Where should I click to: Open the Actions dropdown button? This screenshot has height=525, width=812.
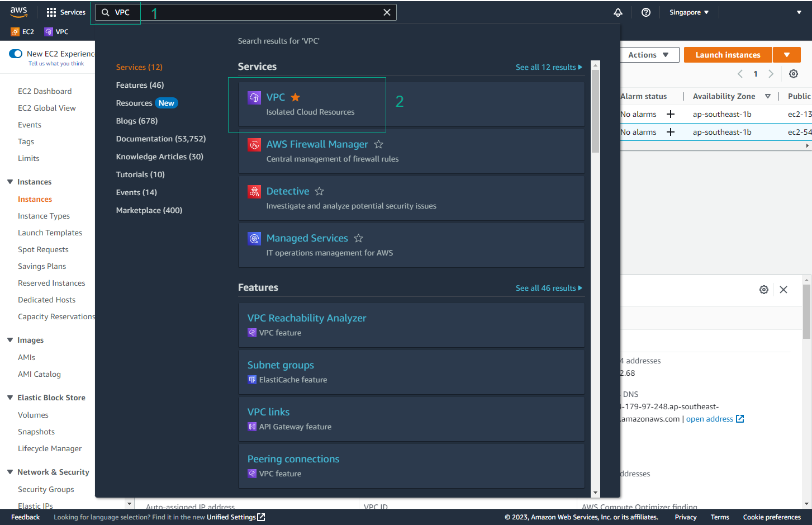[x=649, y=55]
